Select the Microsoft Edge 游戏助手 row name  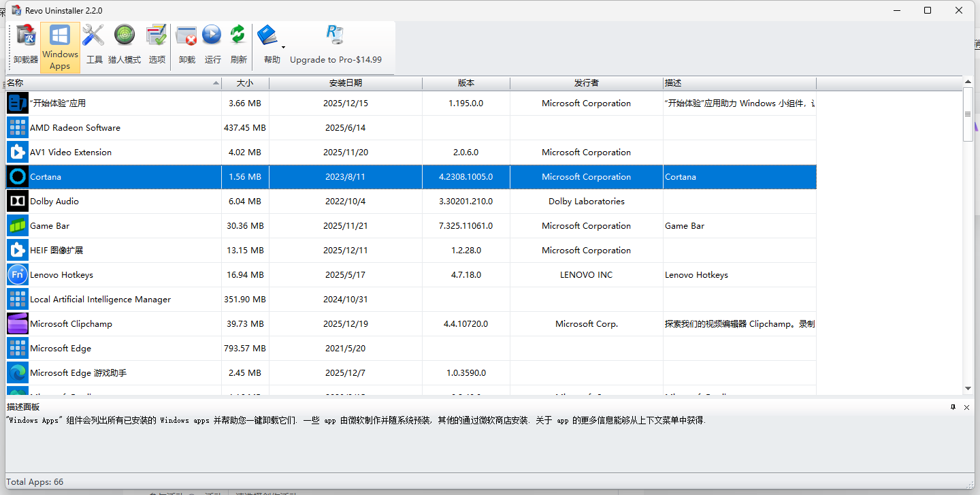point(78,373)
